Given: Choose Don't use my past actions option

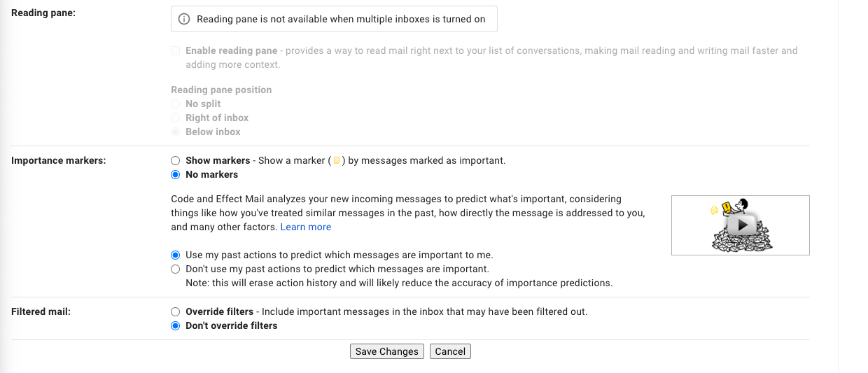Looking at the screenshot, I should (176, 269).
